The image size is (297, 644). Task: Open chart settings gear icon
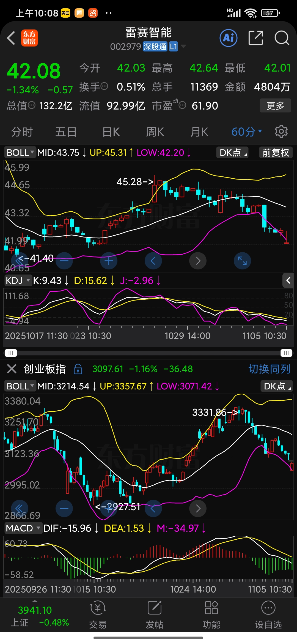click(281, 131)
